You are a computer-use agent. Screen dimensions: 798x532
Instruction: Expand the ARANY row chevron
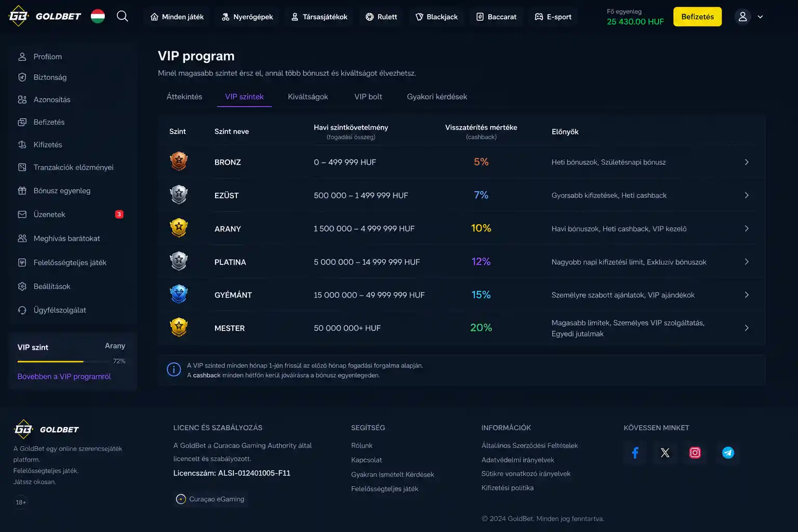coord(747,229)
